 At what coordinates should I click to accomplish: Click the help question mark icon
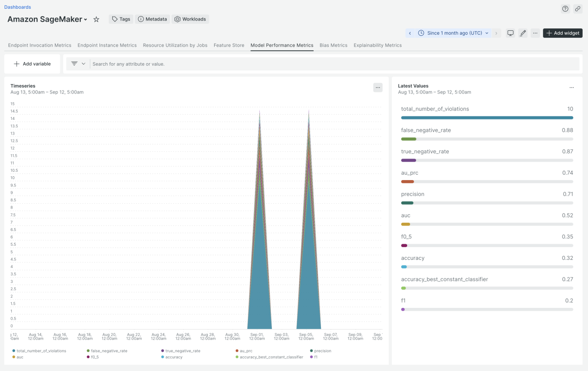point(565,9)
